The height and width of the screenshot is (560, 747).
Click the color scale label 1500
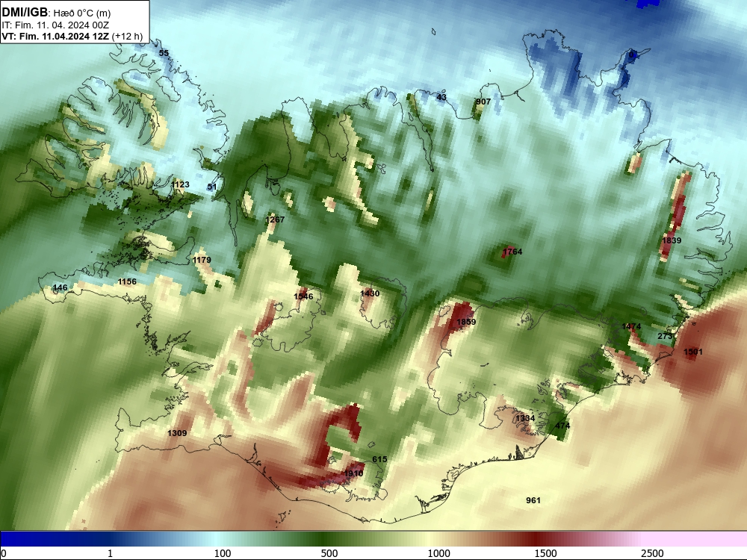[545, 553]
